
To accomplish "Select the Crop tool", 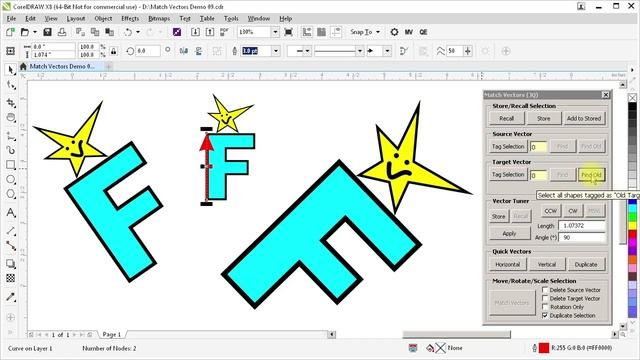I will click(x=11, y=103).
